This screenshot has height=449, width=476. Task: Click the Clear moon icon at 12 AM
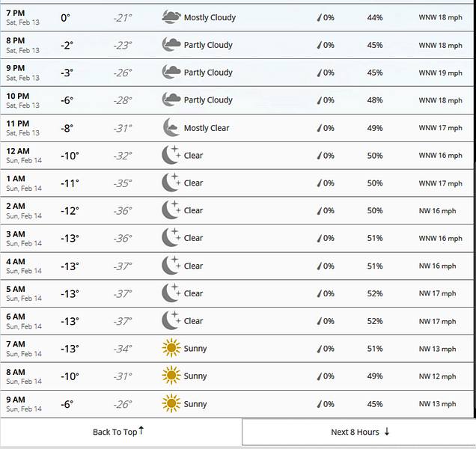coord(171,156)
